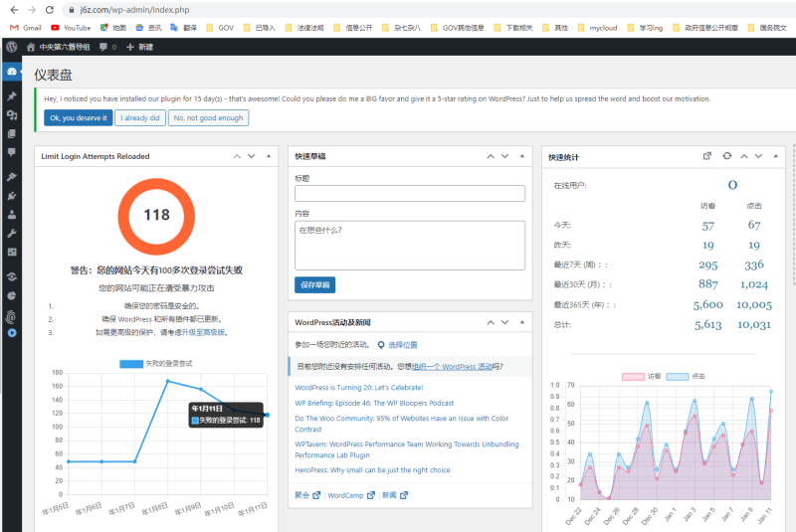Screen dimensions: 796x532
Task: Open the 已导入 bookmark folder
Action: point(260,28)
